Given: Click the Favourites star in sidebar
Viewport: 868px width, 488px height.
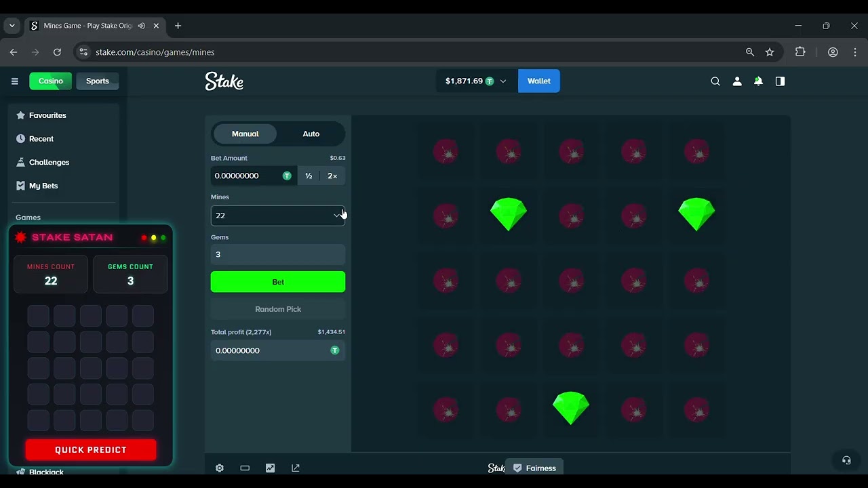Looking at the screenshot, I should tap(20, 115).
